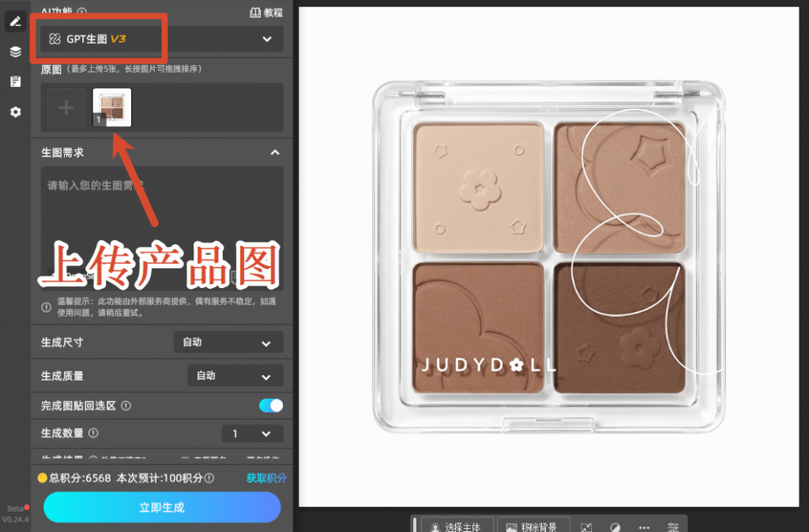Image resolution: width=809 pixels, height=532 pixels.
Task: Click the 立即生成 generate button
Action: click(x=162, y=508)
